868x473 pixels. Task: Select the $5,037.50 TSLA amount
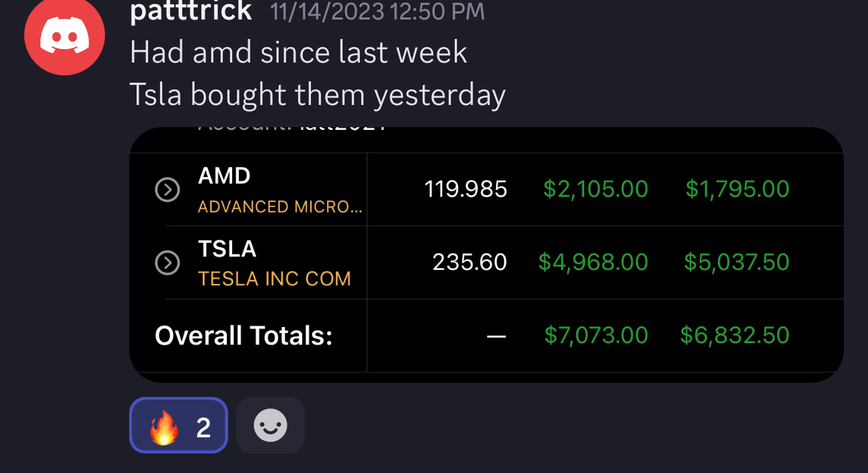[x=736, y=262]
